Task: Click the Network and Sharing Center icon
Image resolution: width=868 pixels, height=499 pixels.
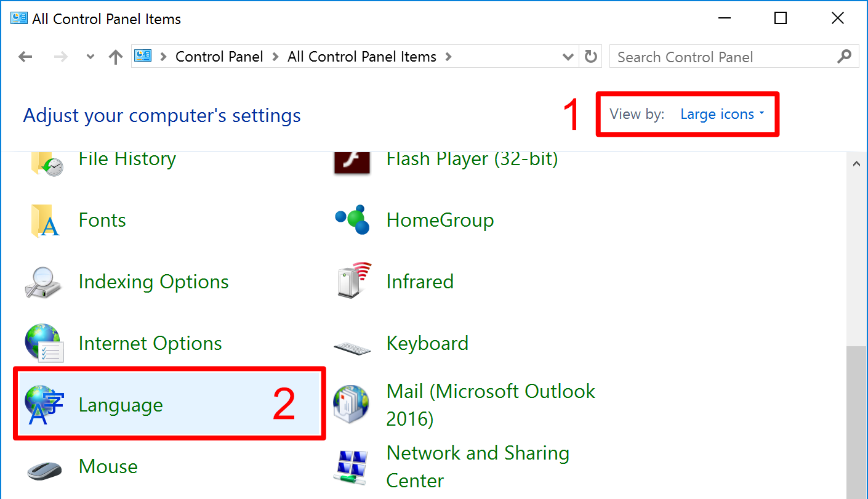Action: (352, 467)
